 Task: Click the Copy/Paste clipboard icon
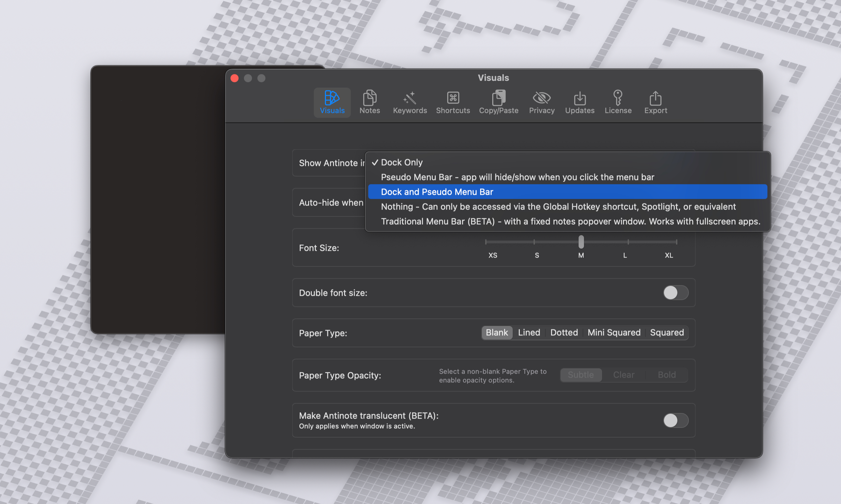click(x=498, y=98)
